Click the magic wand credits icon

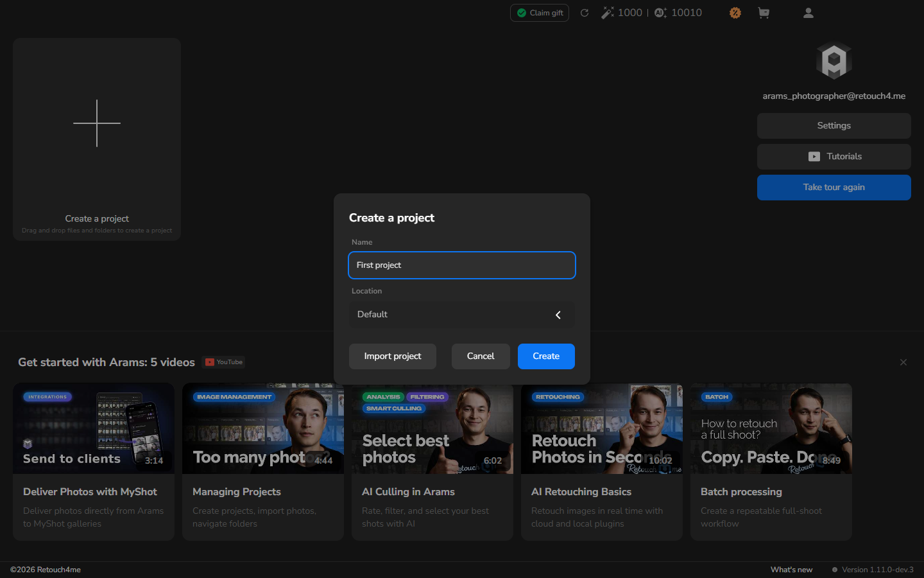click(x=607, y=13)
